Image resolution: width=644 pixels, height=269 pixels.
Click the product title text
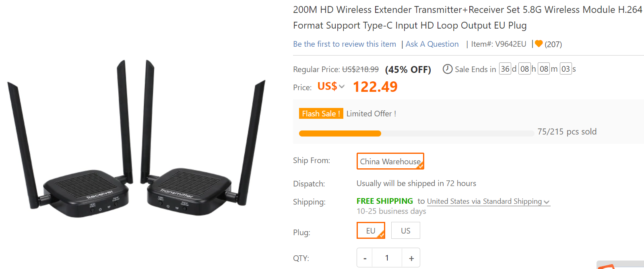pos(468,17)
